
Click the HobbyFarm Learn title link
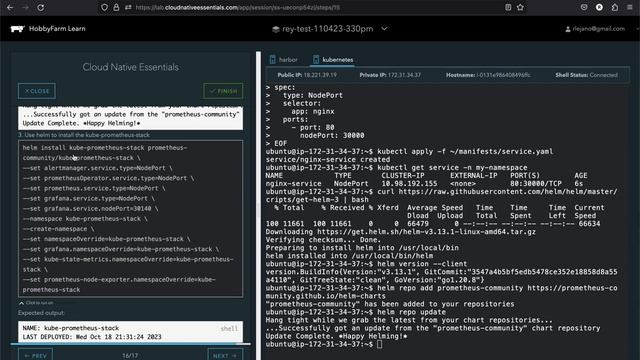(57, 29)
